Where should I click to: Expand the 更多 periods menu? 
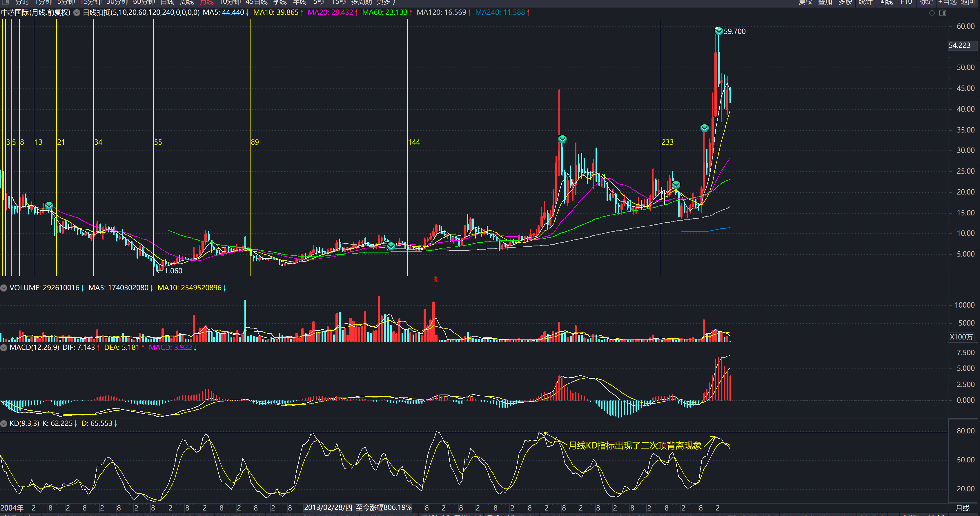386,2
